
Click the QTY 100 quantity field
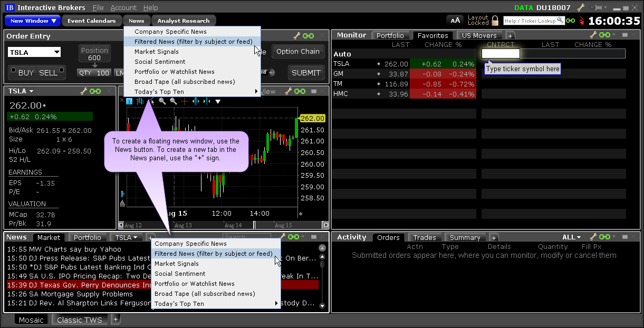point(94,73)
